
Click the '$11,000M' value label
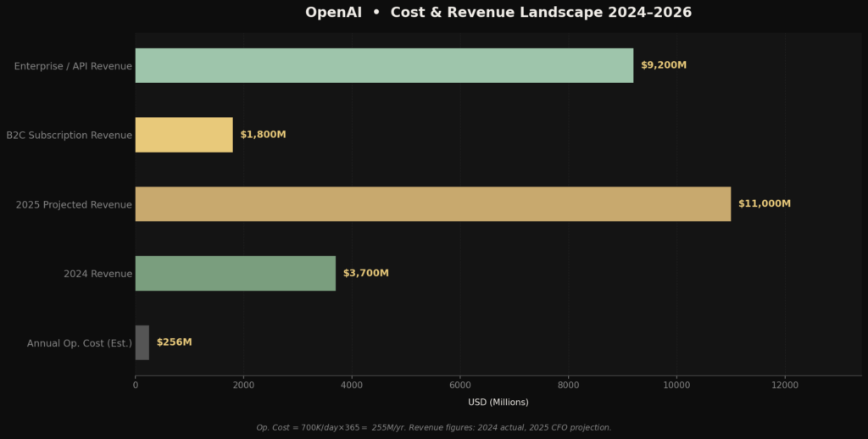tap(765, 203)
